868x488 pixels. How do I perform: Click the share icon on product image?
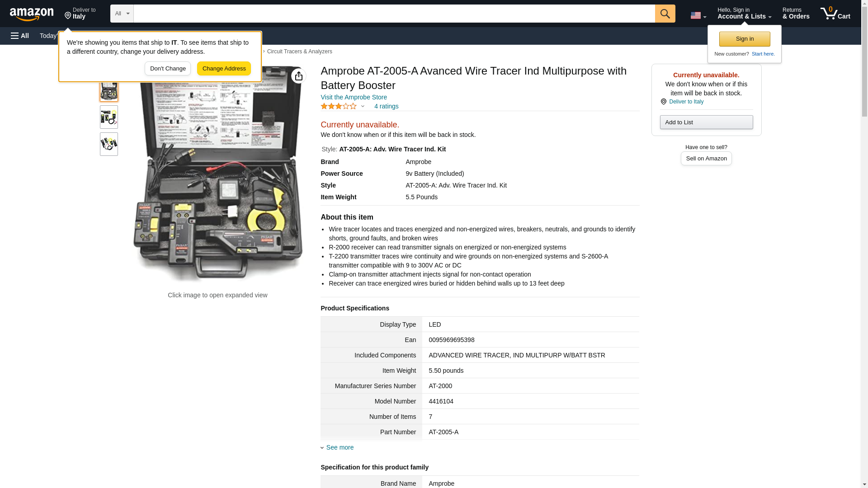298,76
